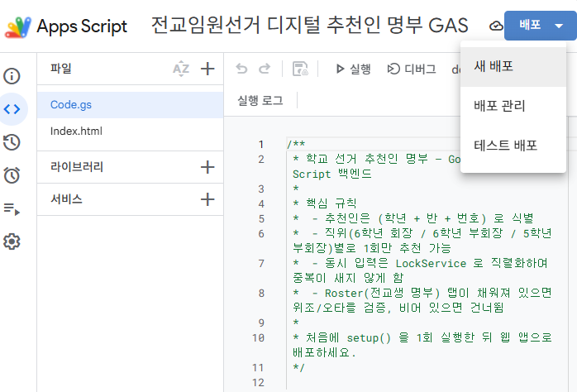Click code line 4 핵심 규칙
Screen dimensions: 577x392
tap(325, 203)
